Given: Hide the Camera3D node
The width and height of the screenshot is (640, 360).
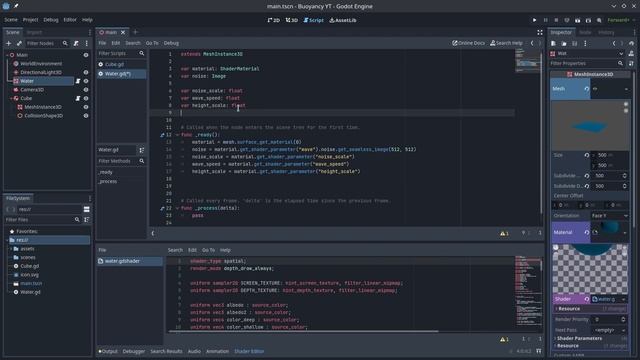Looking at the screenshot, I should click(86, 90).
